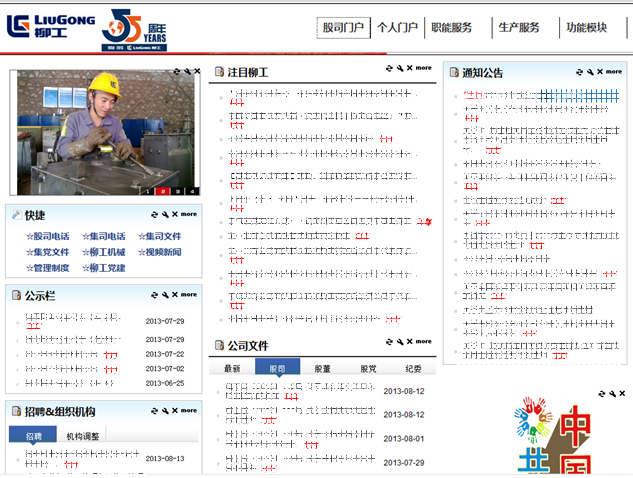
Task: Refresh the 公示栏 panel
Action: point(154,295)
